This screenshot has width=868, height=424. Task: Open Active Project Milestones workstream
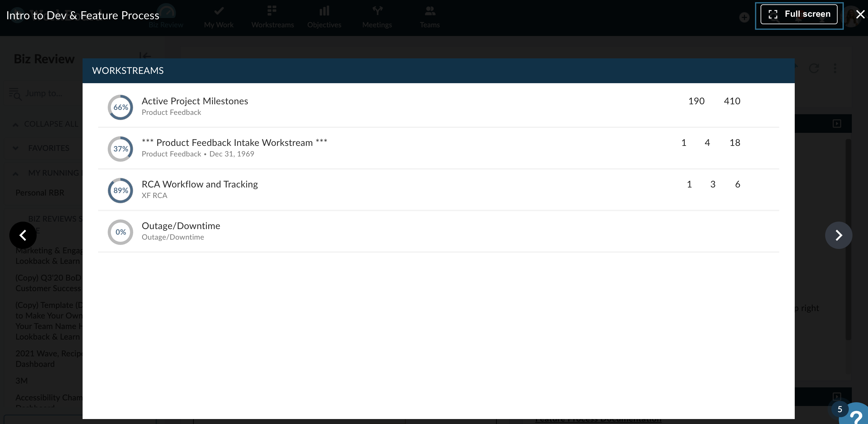[x=195, y=101]
